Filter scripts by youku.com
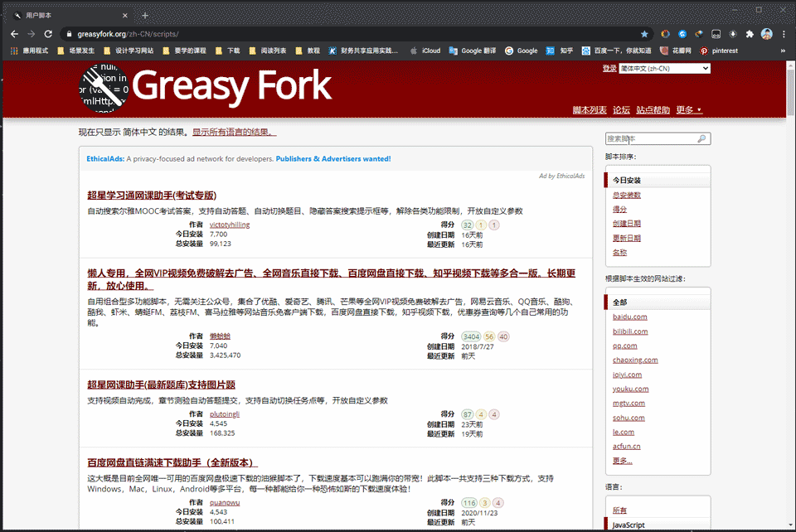This screenshot has width=796, height=532. (x=630, y=389)
